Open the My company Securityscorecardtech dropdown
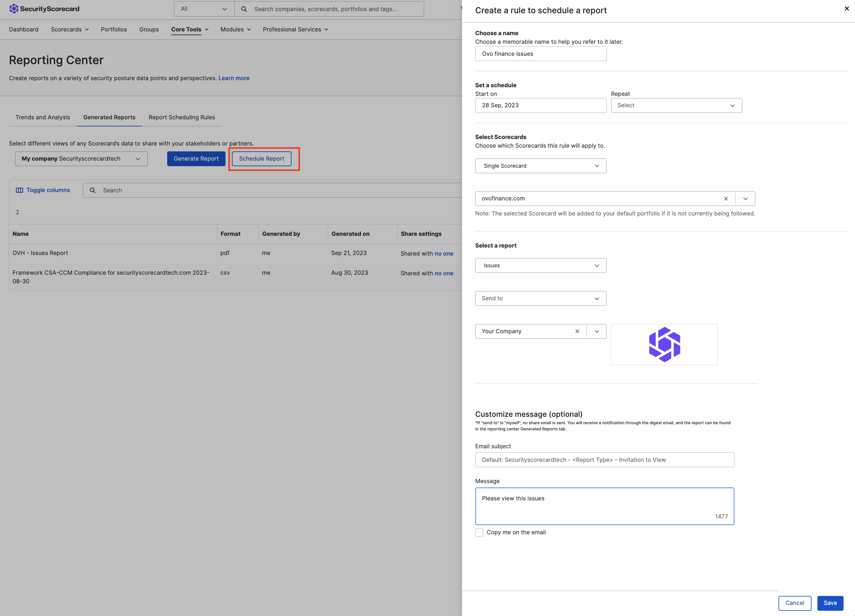 click(81, 158)
